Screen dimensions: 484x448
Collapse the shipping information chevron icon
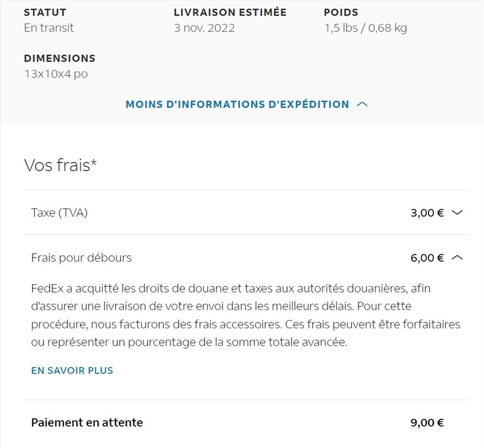pos(362,104)
